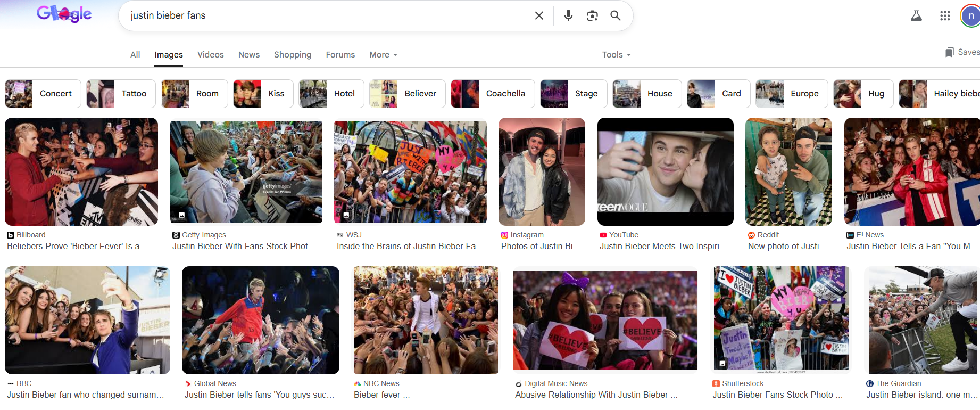Switch to the News tab
This screenshot has width=980, height=410.
coord(249,54)
